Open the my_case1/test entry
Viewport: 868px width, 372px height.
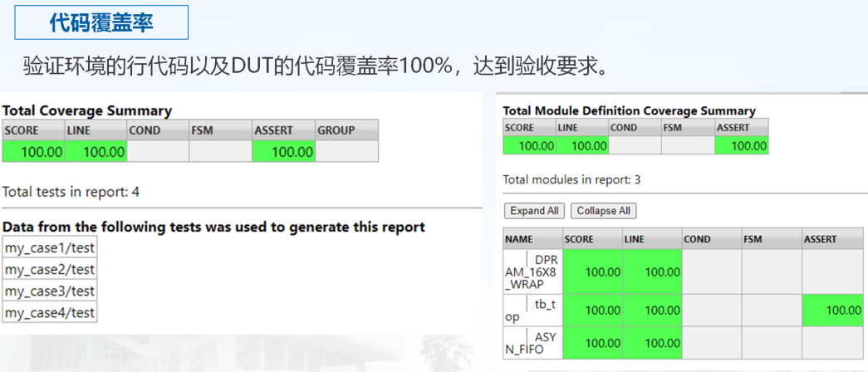[49, 247]
